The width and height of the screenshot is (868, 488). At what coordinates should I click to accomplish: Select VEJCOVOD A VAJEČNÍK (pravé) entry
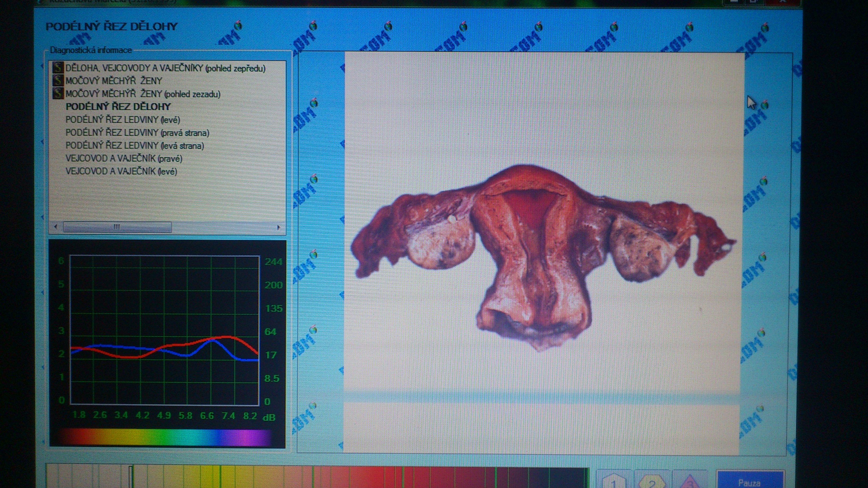pos(124,158)
